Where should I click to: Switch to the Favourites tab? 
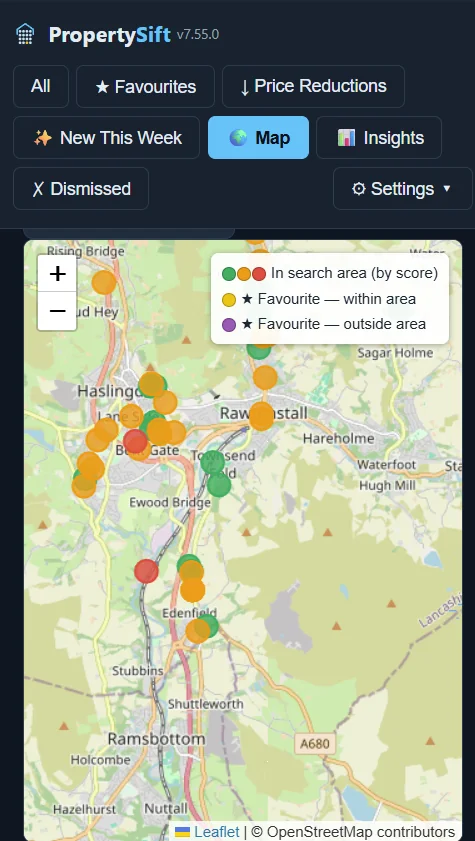click(145, 86)
